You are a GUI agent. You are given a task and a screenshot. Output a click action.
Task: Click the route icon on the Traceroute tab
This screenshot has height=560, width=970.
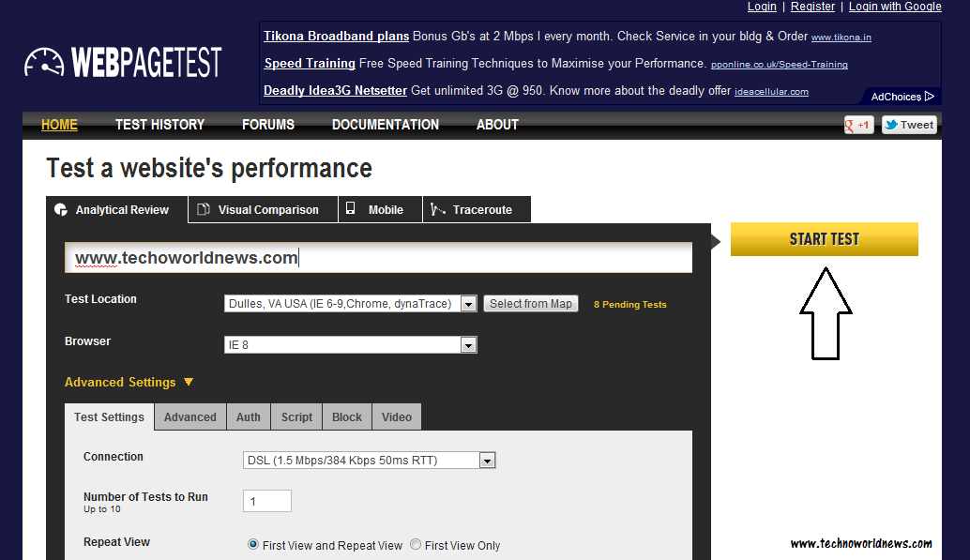click(437, 208)
